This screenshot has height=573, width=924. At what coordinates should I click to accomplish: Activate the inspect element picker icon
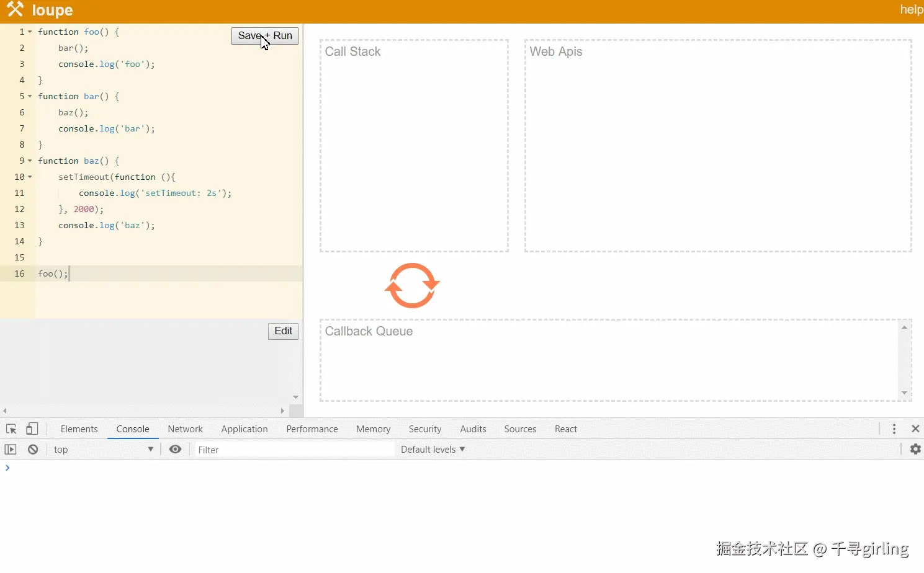coord(11,429)
